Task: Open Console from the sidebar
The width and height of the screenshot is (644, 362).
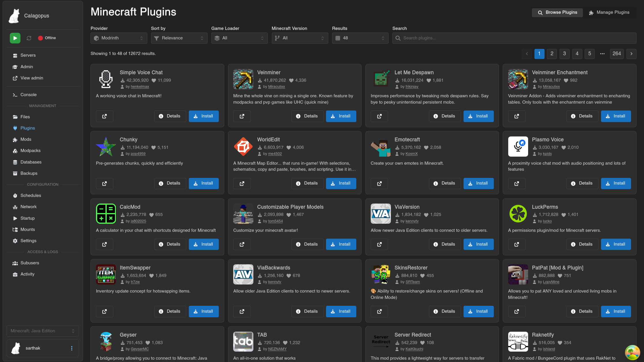Action: tap(28, 95)
